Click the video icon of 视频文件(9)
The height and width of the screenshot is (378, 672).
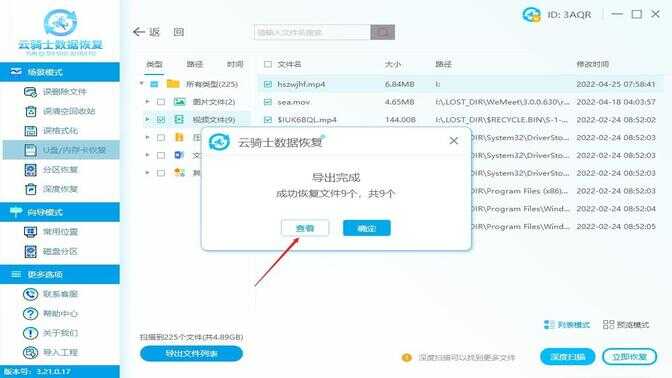pyautogui.click(x=179, y=120)
